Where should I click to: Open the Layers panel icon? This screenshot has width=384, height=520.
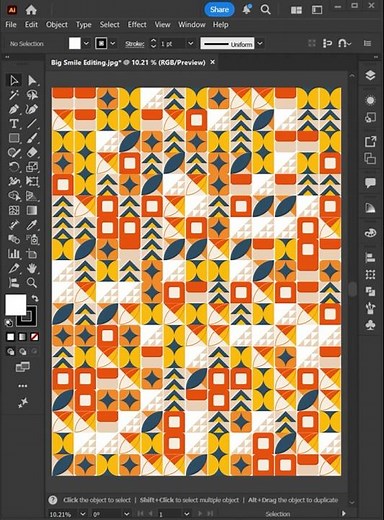[370, 75]
